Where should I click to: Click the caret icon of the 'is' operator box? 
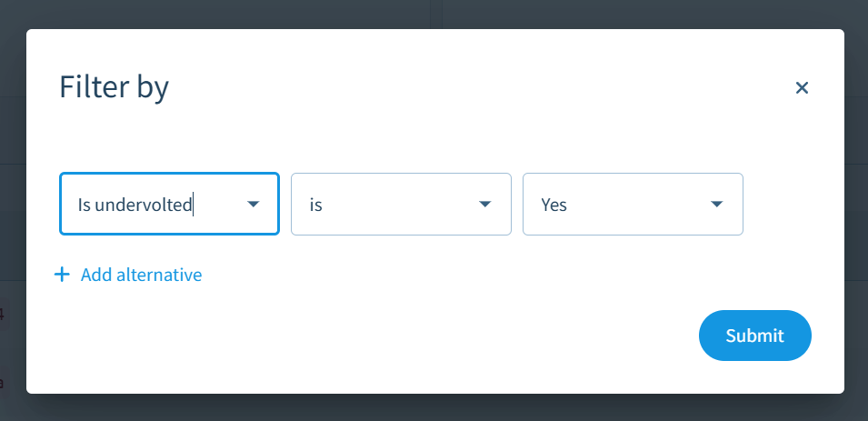pos(485,205)
